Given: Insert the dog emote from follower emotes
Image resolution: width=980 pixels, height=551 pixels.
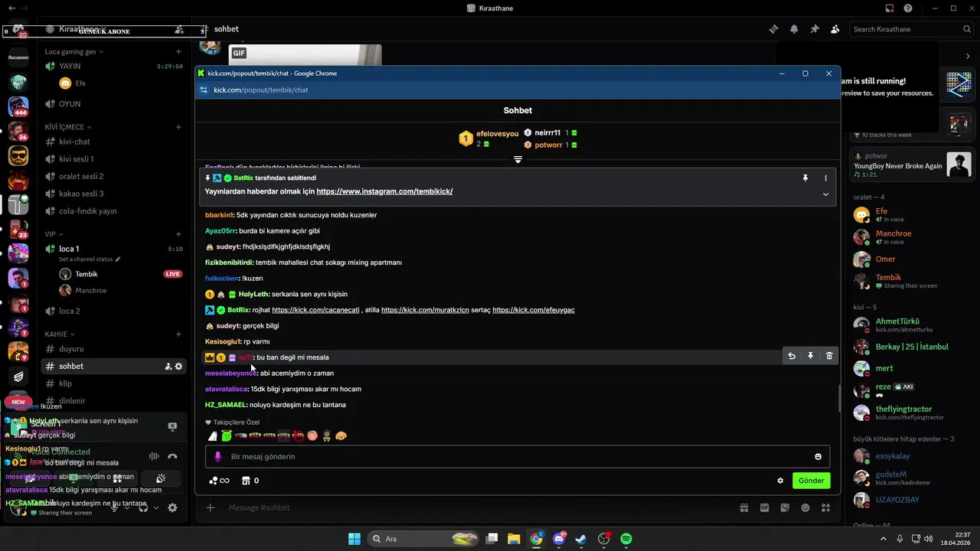Looking at the screenshot, I should pos(341,435).
